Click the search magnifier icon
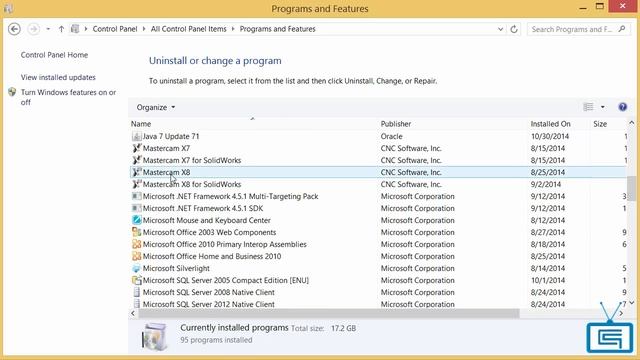 click(622, 29)
